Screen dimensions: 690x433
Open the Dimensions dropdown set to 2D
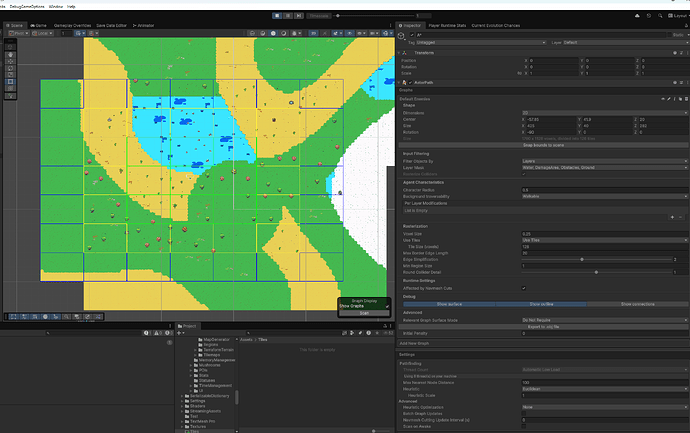(x=603, y=113)
